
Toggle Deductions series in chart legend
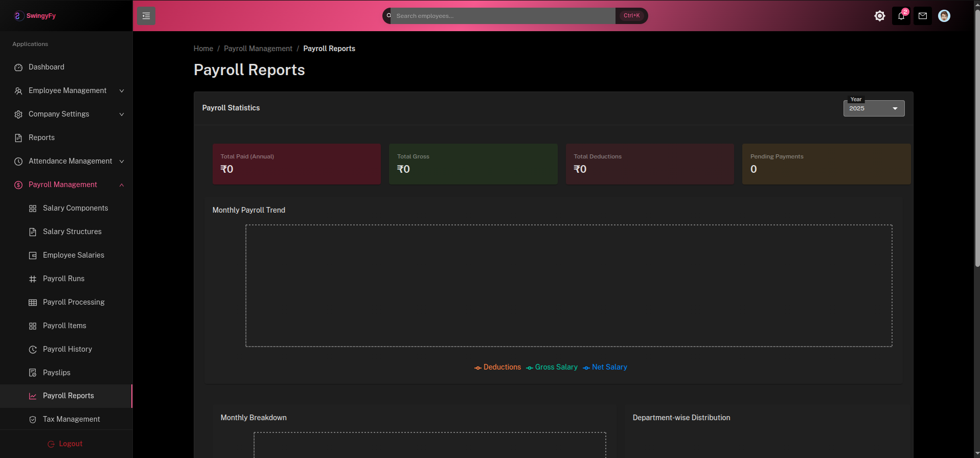[x=497, y=367]
